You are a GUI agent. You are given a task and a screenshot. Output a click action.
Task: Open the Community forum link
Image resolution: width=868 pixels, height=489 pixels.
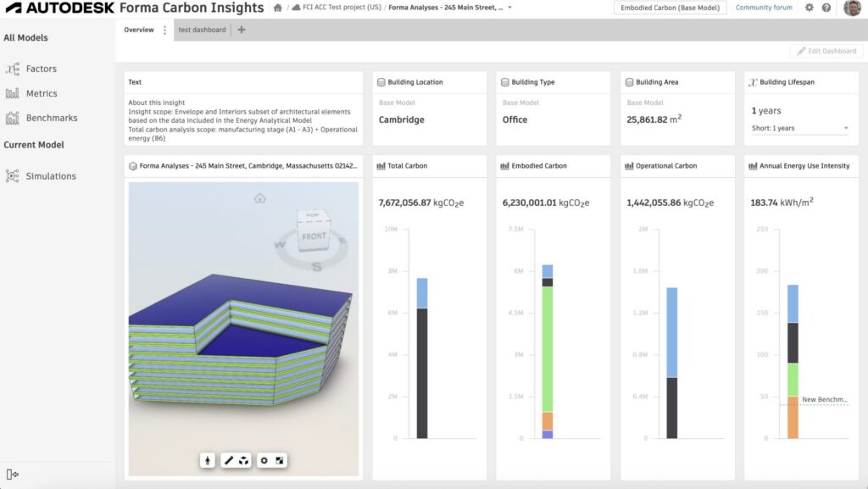pyautogui.click(x=764, y=8)
